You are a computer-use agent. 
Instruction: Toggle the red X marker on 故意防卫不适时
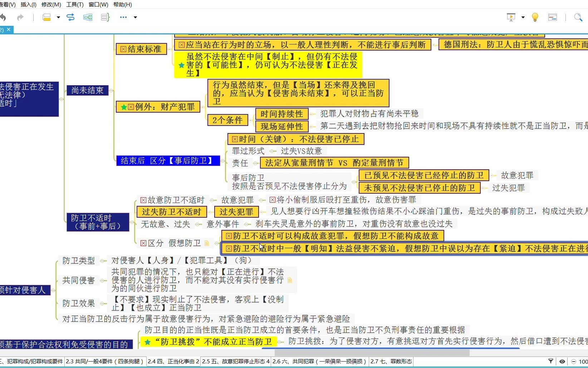click(143, 200)
